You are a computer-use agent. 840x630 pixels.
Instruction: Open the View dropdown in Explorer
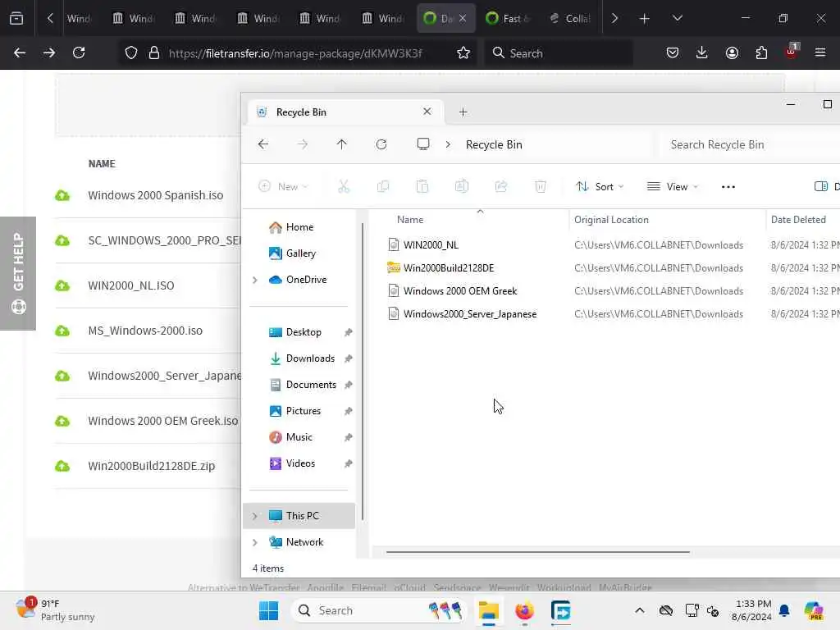point(673,186)
